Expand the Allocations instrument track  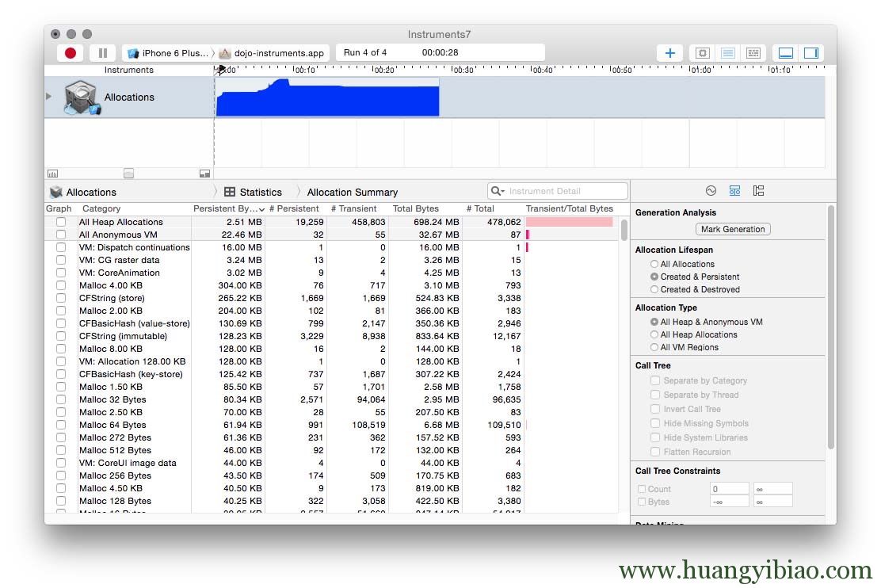pyautogui.click(x=49, y=96)
